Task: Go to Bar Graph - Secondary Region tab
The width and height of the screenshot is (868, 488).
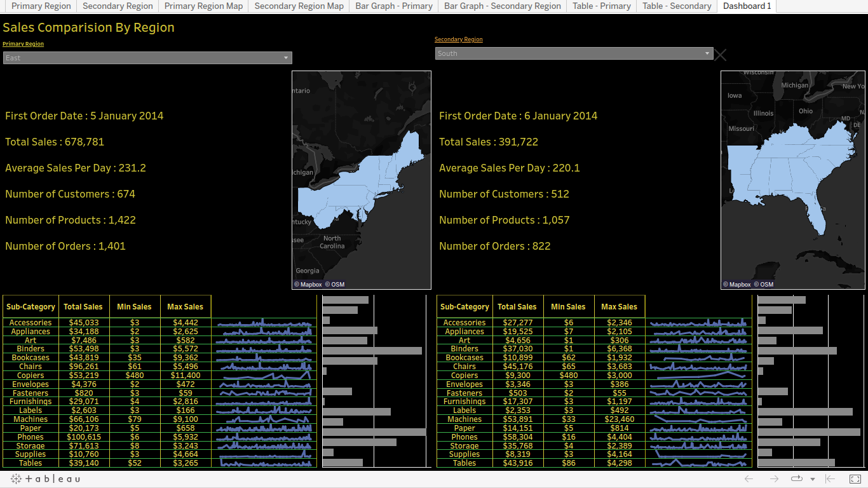Action: pos(503,6)
